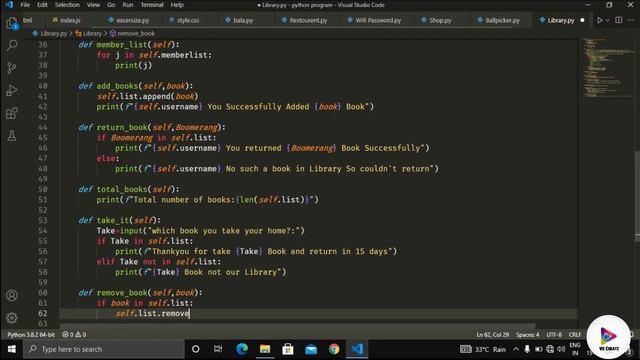640x360 pixels.
Task: Show hidden system tray icons
Action: tap(516, 349)
